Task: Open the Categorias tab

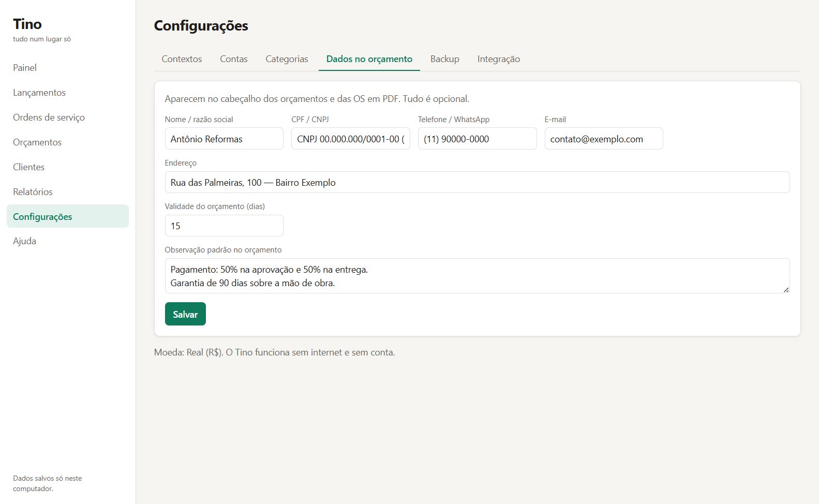Action: coord(287,59)
